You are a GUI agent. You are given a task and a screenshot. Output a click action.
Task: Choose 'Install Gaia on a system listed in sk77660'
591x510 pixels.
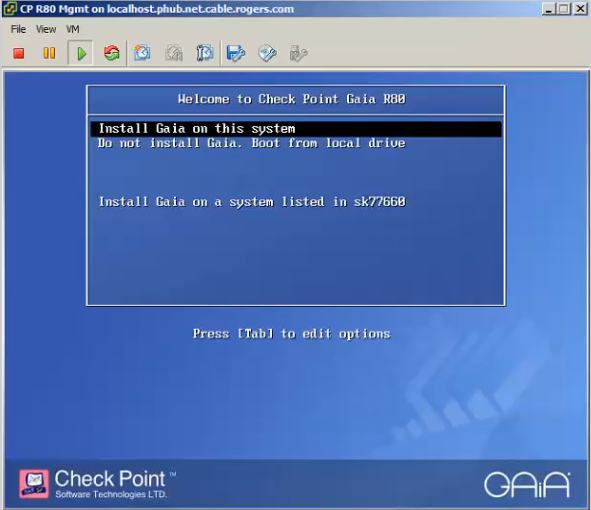[x=252, y=202]
